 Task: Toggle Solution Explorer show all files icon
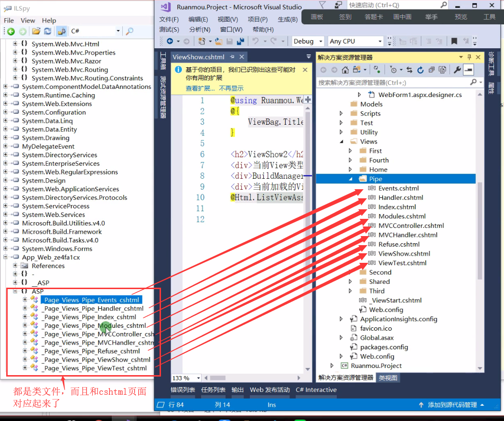(x=442, y=70)
